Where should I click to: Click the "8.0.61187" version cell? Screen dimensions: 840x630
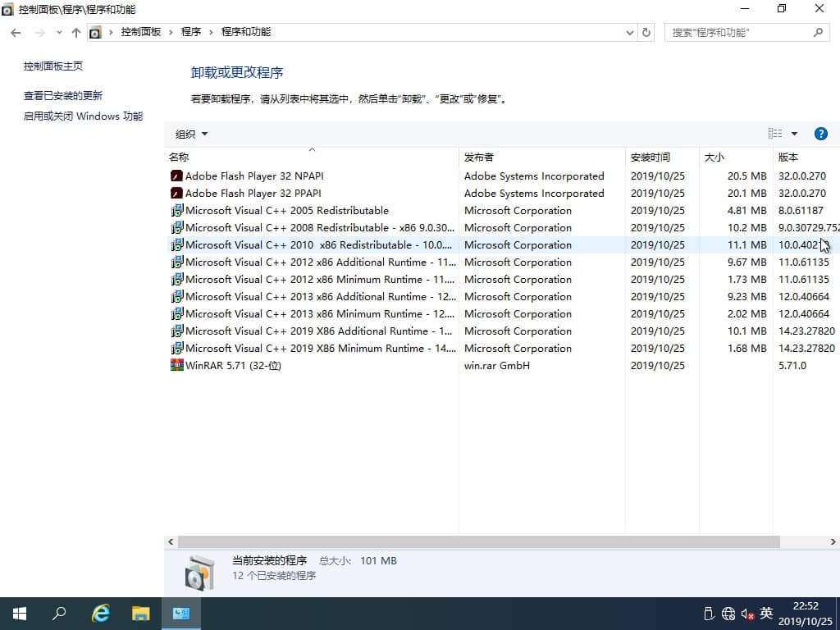pyautogui.click(x=801, y=210)
